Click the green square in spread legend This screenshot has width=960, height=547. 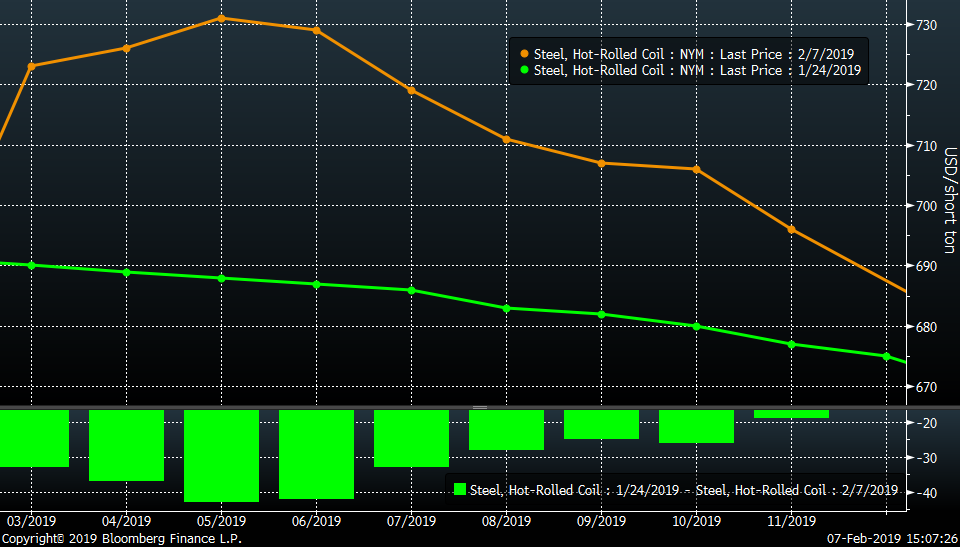point(460,490)
